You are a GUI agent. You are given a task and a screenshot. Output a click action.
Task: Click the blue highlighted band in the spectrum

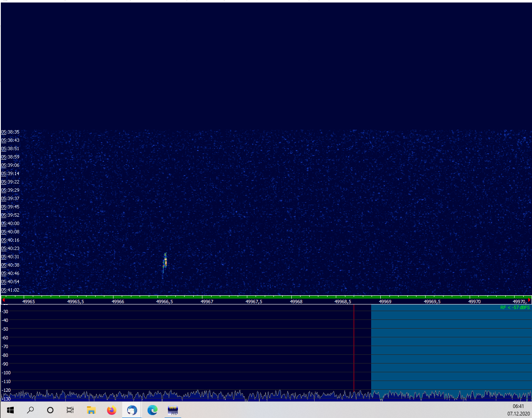click(451, 352)
